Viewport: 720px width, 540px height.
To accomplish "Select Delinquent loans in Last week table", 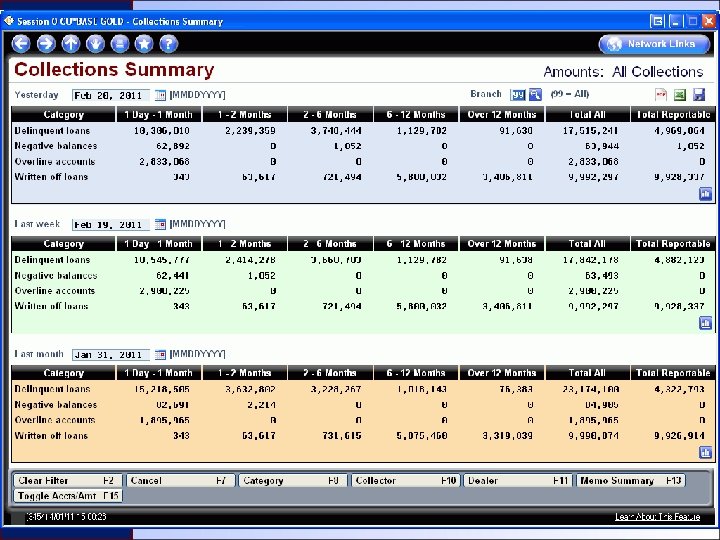I will click(52, 260).
